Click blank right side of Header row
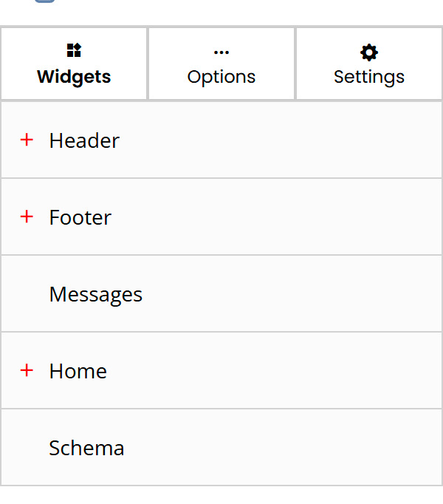This screenshot has width=443, height=504. point(354,140)
